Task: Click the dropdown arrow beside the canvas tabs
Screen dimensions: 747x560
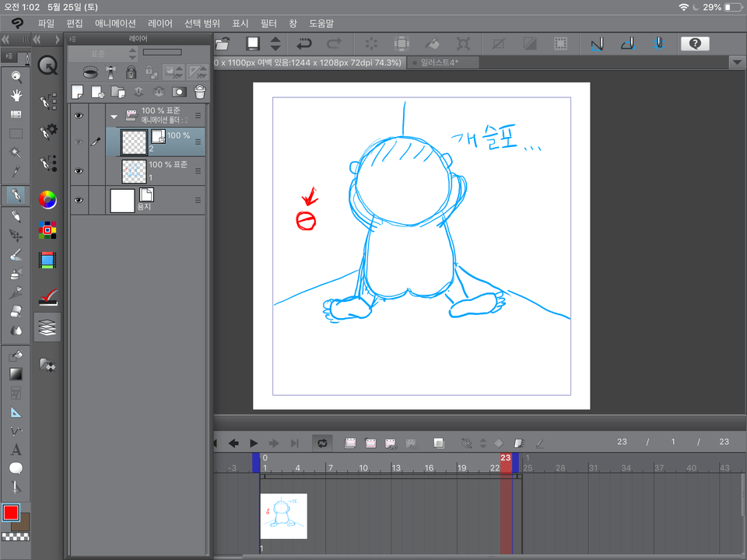Action: point(735,61)
